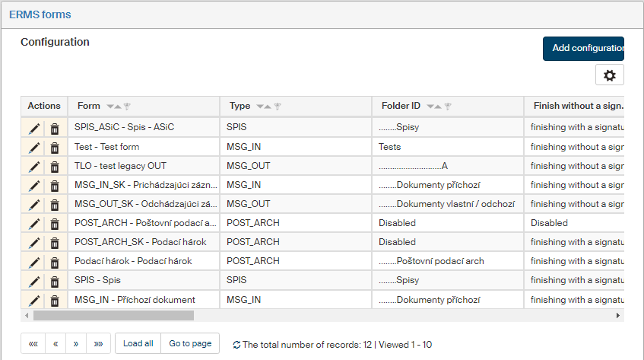Click the Add configuration button
The width and height of the screenshot is (644, 360).
[583, 48]
